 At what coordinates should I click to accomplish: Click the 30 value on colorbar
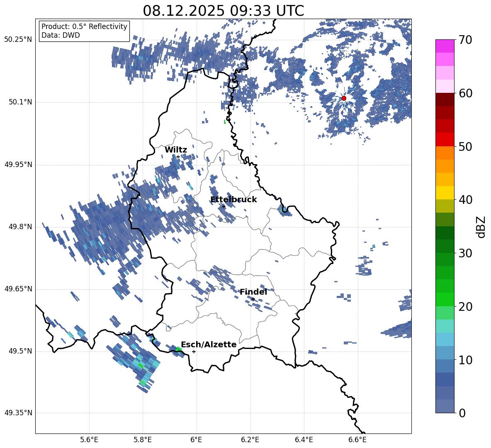point(465,253)
